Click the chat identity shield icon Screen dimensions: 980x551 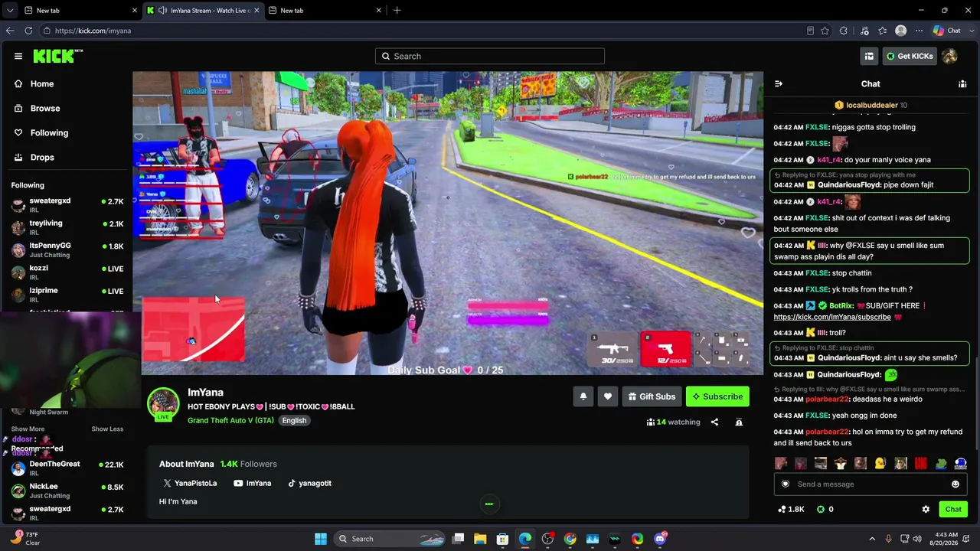tap(785, 484)
